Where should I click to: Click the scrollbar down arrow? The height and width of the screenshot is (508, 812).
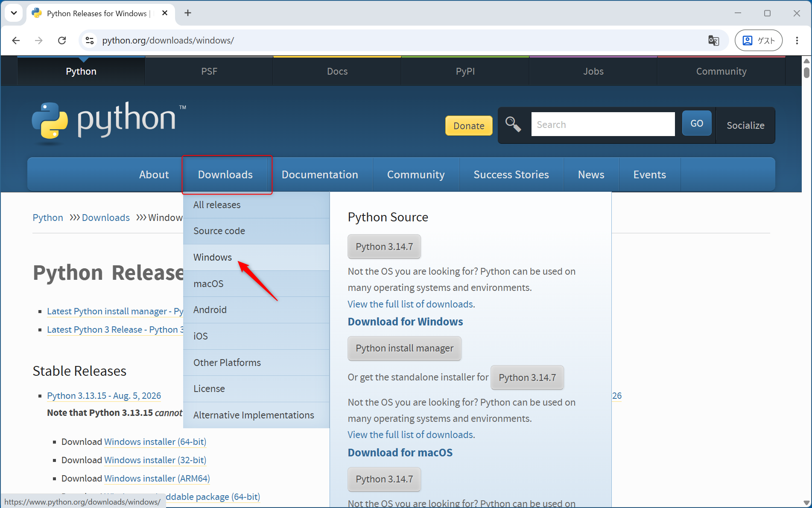[806, 503]
